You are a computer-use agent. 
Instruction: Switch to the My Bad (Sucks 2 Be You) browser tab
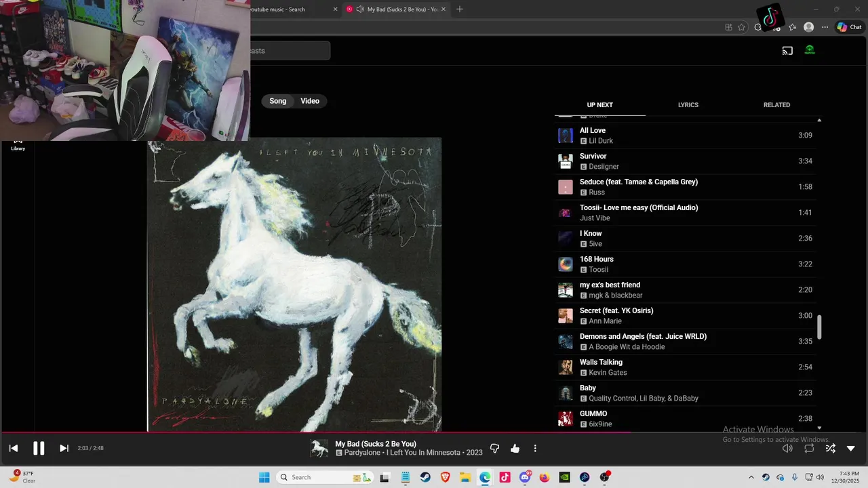[395, 9]
